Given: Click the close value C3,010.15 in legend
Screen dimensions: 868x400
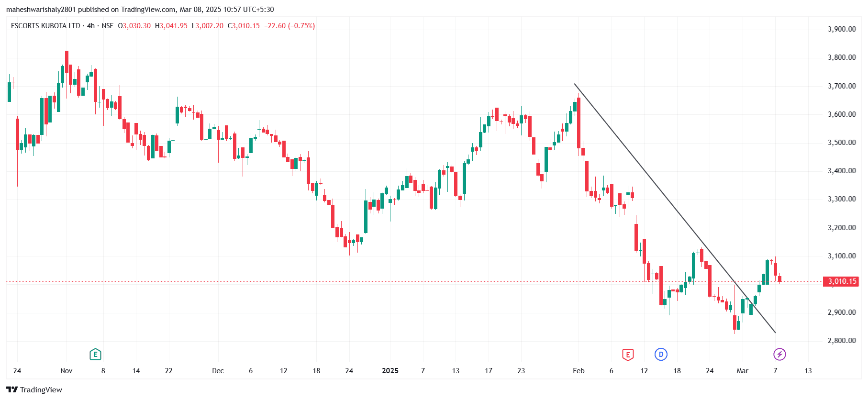Looking at the screenshot, I should pos(244,26).
